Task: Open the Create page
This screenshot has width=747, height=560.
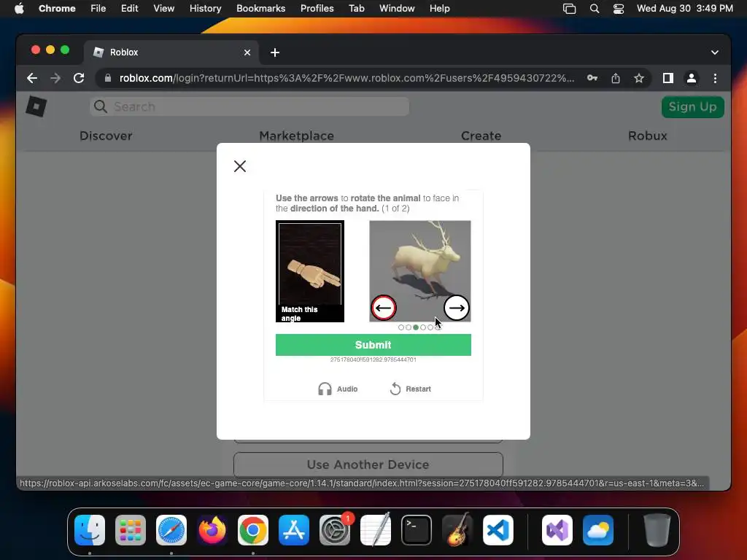Action: (x=481, y=136)
